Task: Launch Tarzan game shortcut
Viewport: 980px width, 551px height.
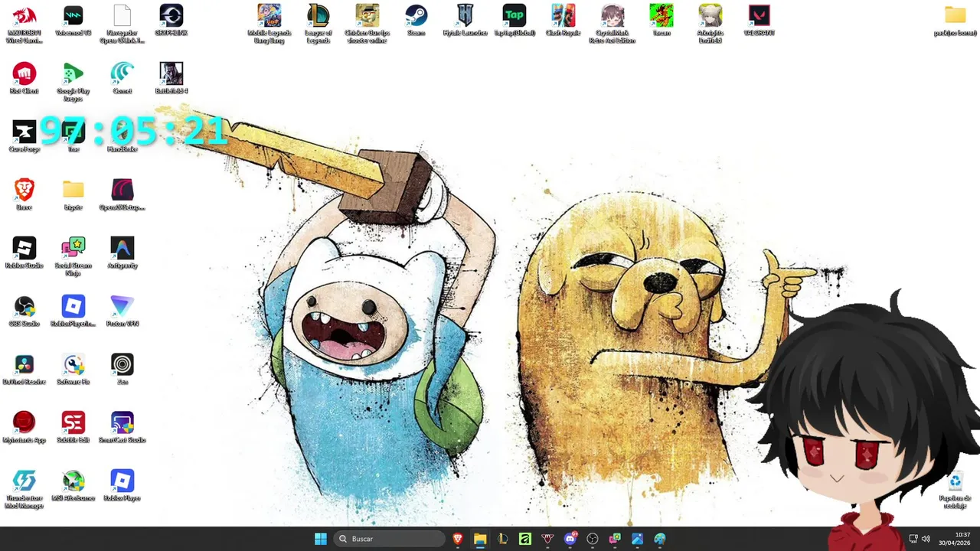Action: 661,21
